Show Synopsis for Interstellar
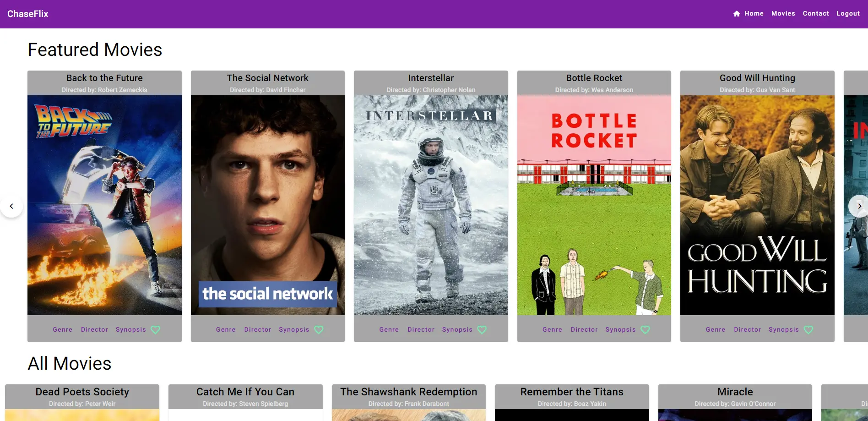 pyautogui.click(x=457, y=330)
